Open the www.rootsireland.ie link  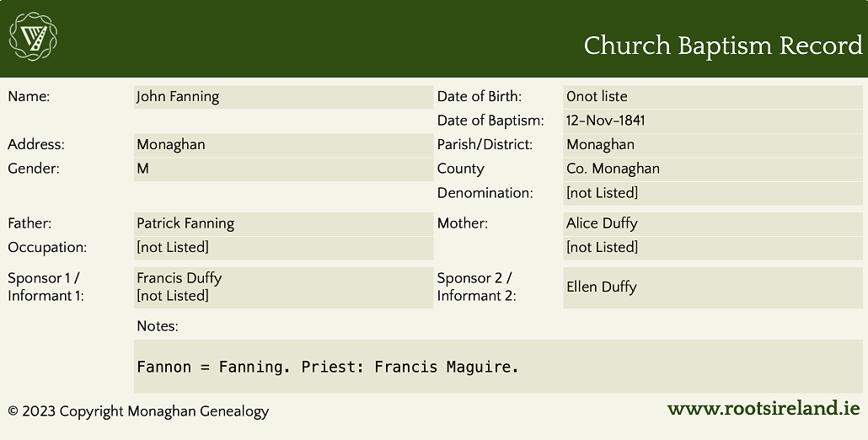[764, 409]
